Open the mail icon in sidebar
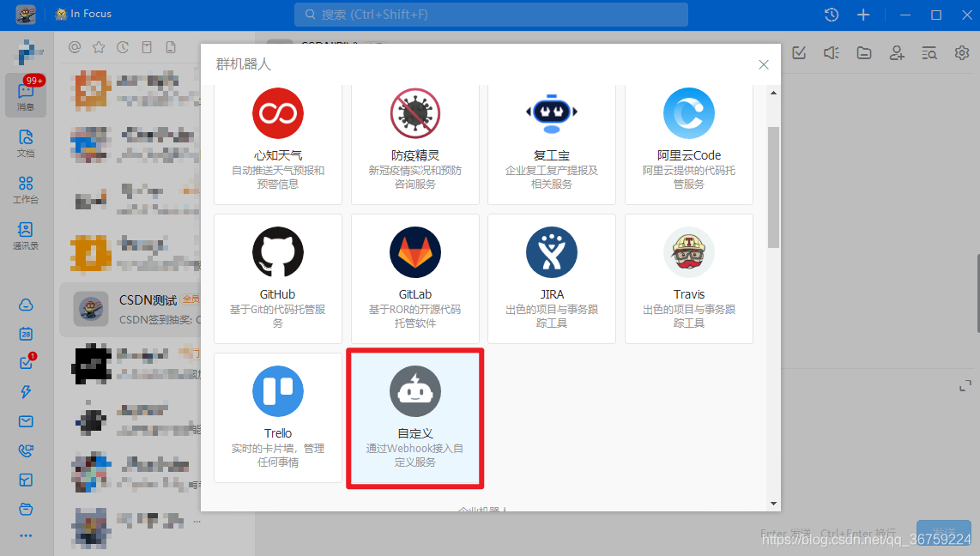The image size is (980, 556). coord(26,421)
